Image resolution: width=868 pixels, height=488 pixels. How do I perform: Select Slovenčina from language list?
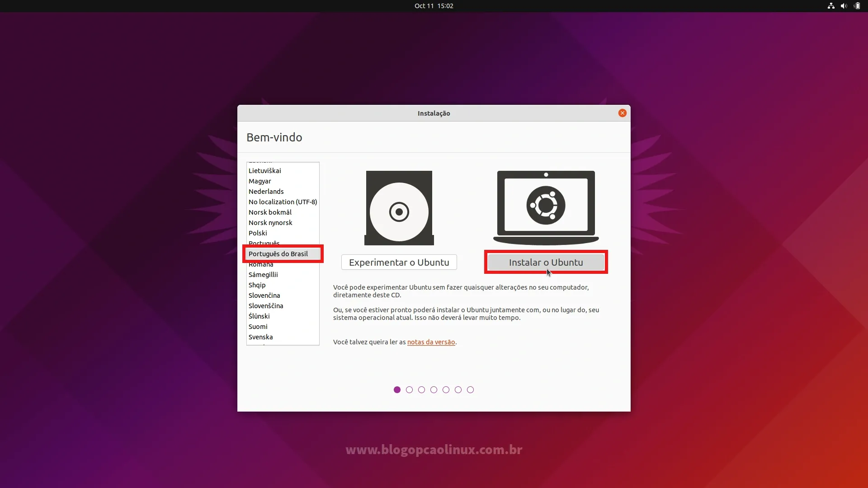click(264, 295)
